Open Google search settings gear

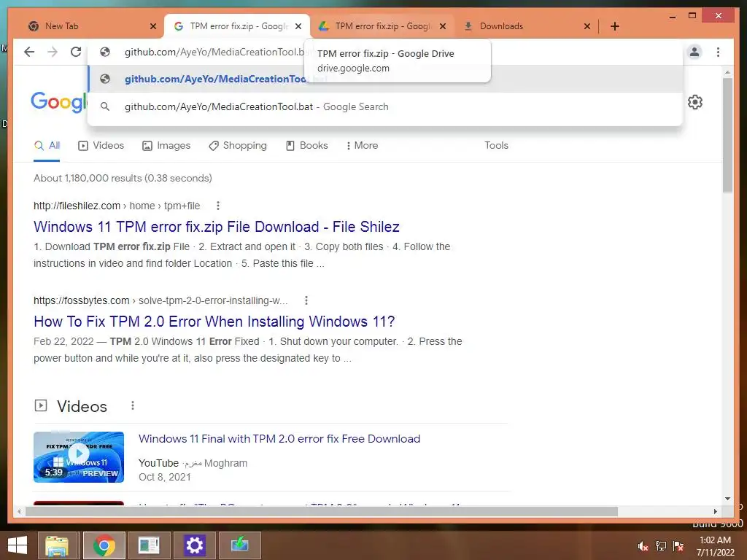pyautogui.click(x=695, y=102)
